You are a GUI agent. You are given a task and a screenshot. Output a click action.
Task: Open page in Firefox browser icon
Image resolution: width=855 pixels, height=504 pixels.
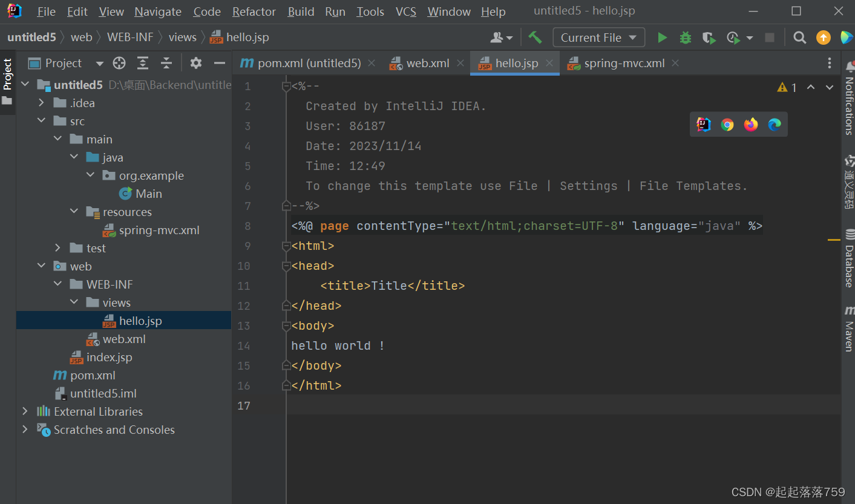point(751,125)
